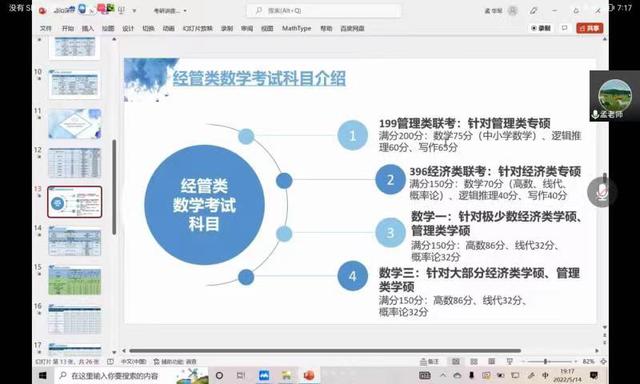The width and height of the screenshot is (640, 384).
Task: Start the slide show from status bar icon
Action: pos(509,362)
